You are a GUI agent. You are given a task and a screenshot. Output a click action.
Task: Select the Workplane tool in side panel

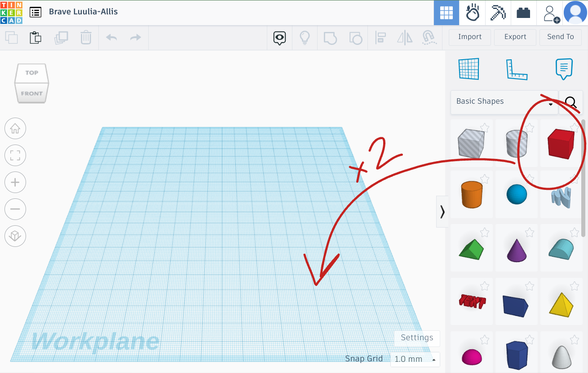[469, 69]
